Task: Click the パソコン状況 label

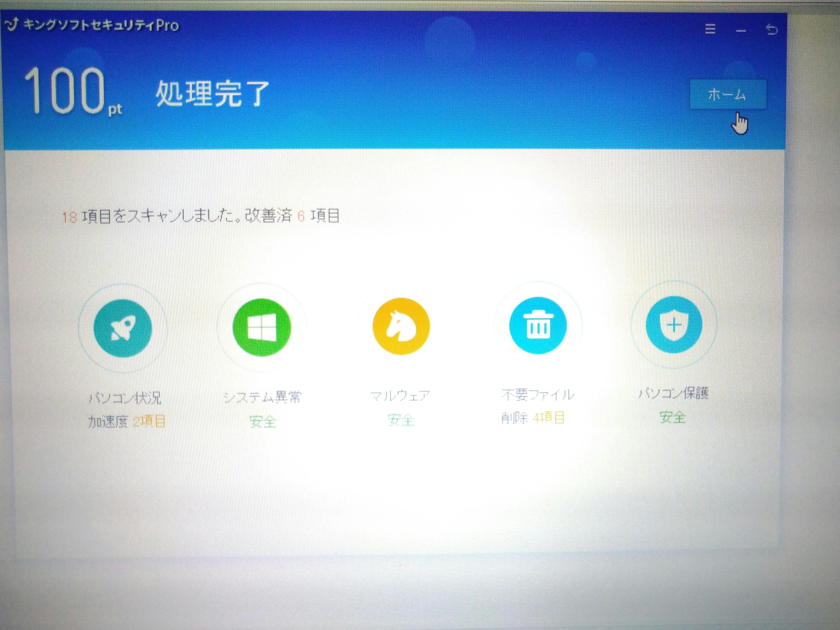Action: tap(125, 398)
